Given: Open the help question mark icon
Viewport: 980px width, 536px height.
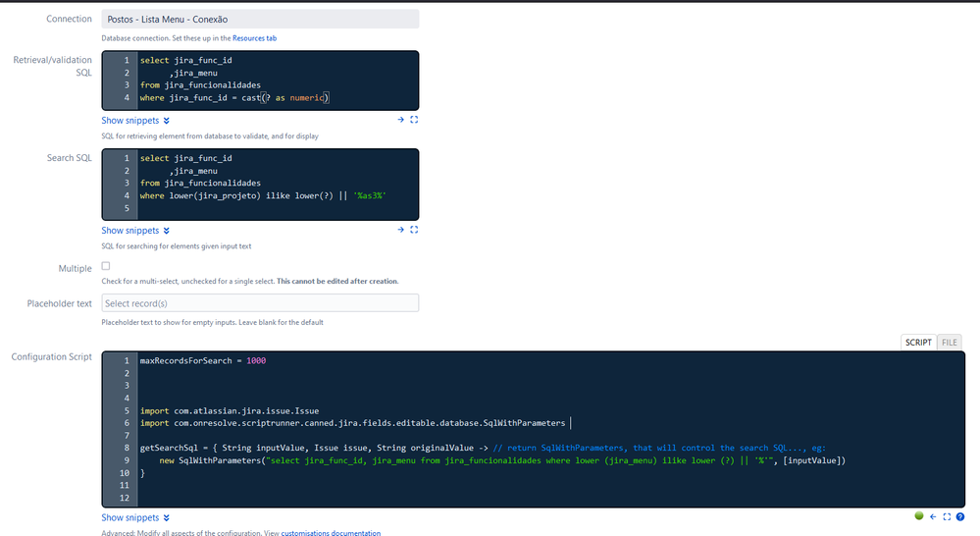Looking at the screenshot, I should 960,516.
